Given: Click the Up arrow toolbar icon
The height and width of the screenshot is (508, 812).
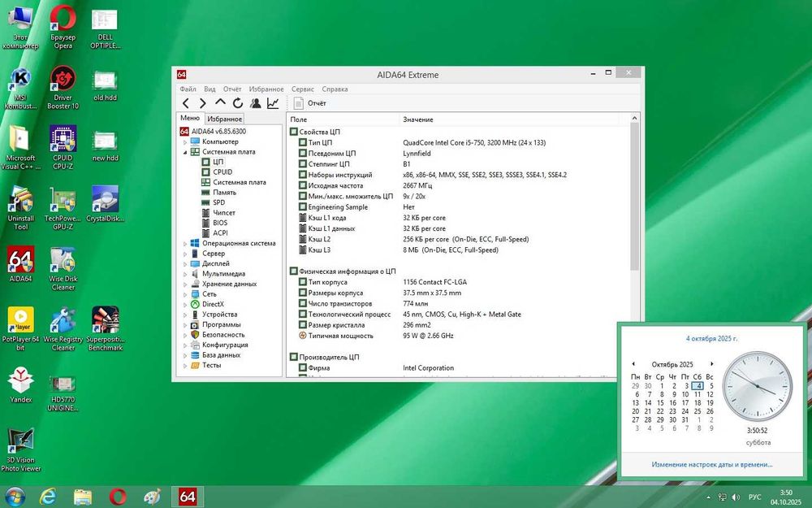Looking at the screenshot, I should pyautogui.click(x=220, y=103).
